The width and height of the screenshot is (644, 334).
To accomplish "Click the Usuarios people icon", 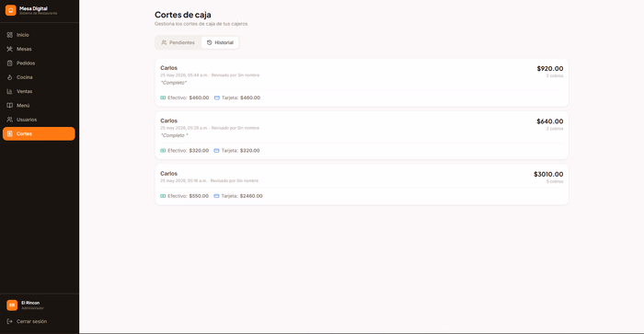I will [x=9, y=120].
